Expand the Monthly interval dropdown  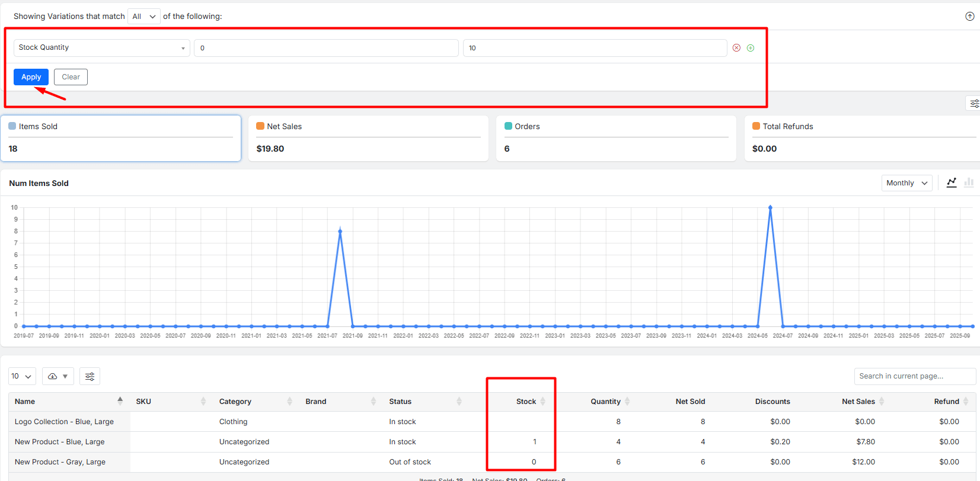[x=906, y=183]
